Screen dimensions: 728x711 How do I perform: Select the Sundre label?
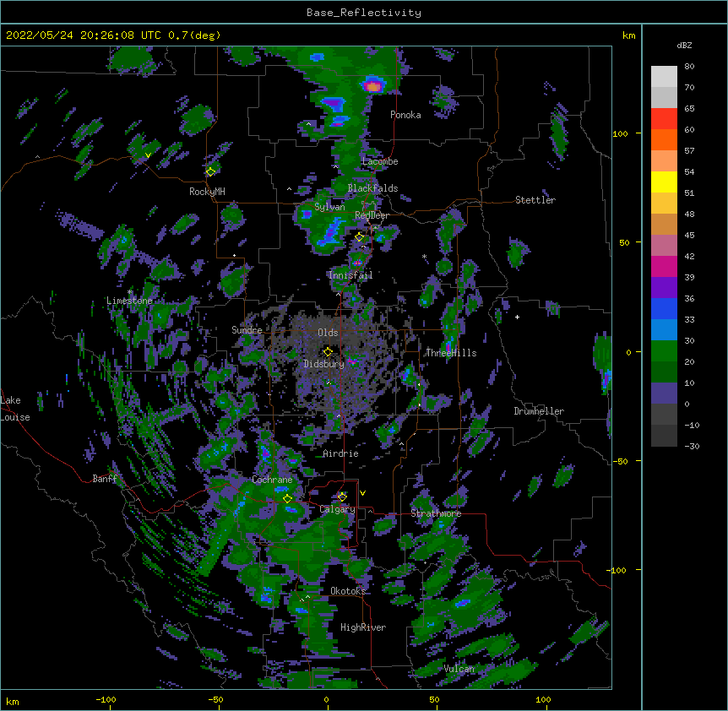(247, 330)
